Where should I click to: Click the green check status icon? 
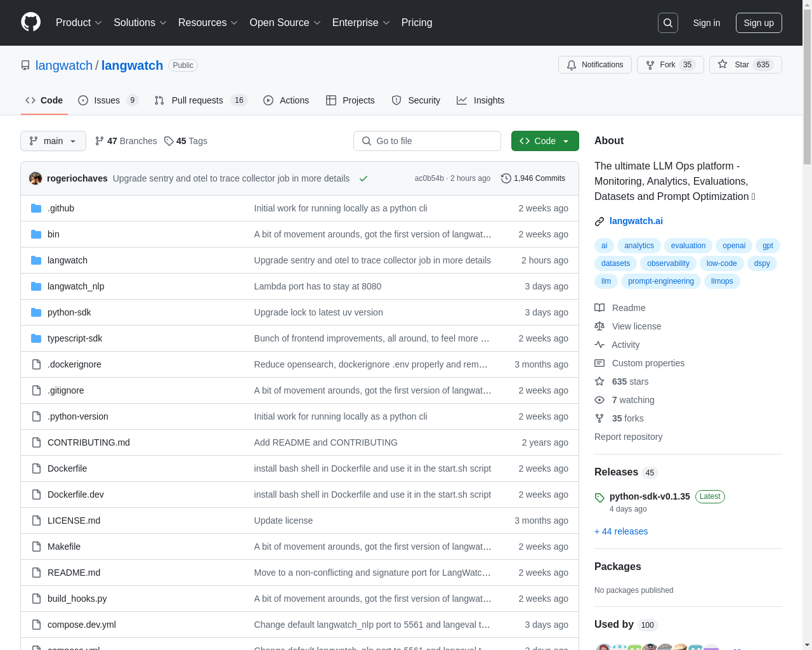(x=363, y=178)
